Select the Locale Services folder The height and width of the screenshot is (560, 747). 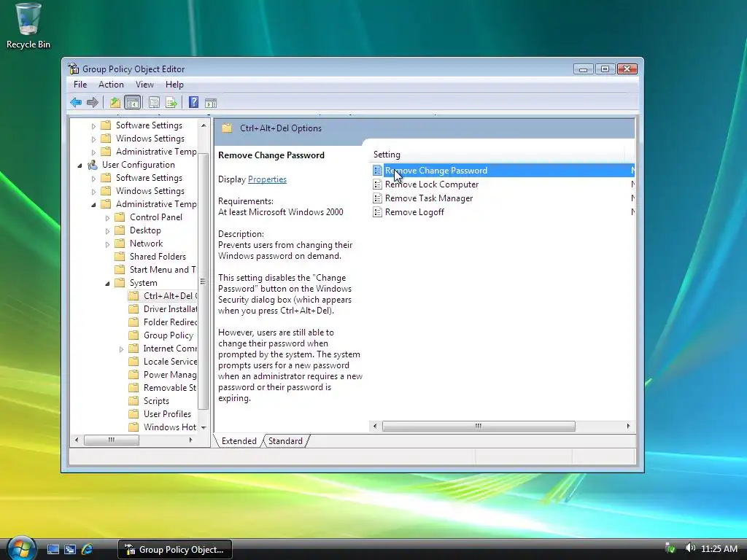[x=170, y=362]
